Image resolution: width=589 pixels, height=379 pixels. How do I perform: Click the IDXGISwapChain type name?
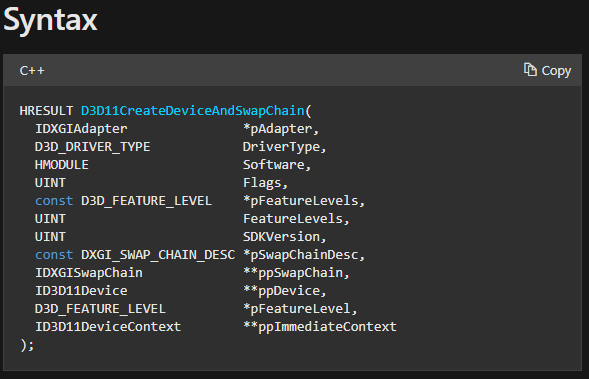[x=89, y=273]
